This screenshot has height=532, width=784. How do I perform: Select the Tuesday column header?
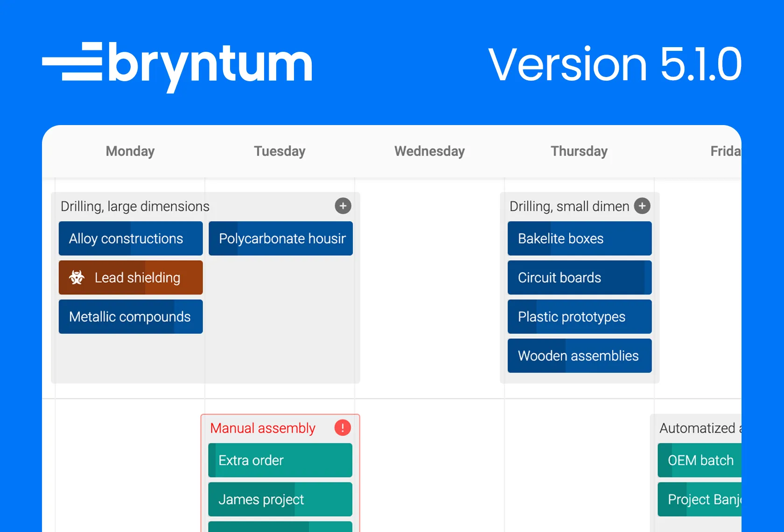point(280,151)
